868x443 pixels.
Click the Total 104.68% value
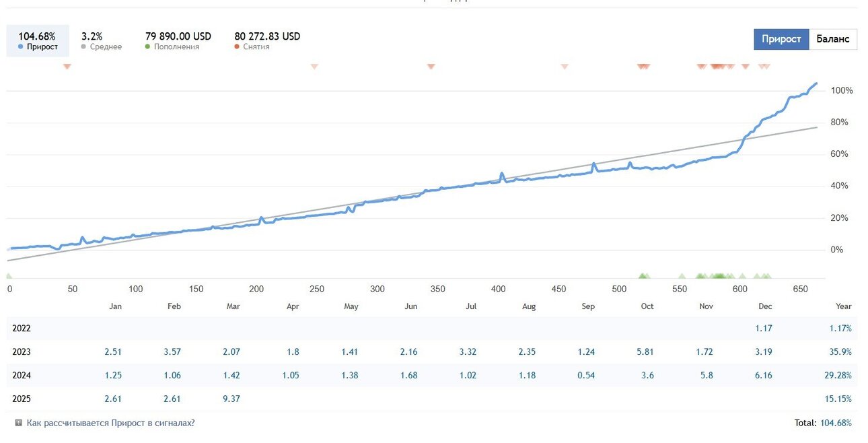point(836,423)
